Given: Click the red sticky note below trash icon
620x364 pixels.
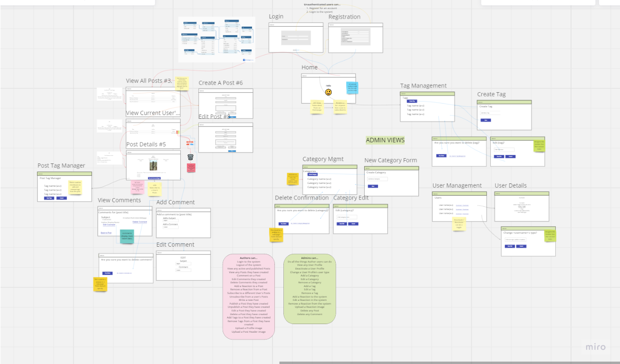Looking at the screenshot, I should click(x=191, y=167).
